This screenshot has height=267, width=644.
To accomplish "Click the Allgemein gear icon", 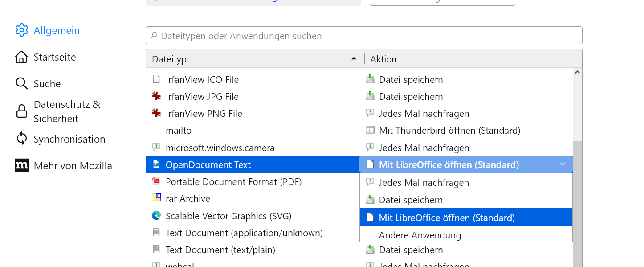I will [x=21, y=30].
